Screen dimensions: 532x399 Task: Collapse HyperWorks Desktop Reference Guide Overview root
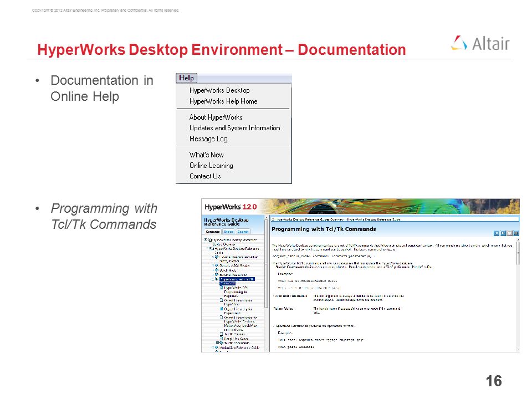205,240
